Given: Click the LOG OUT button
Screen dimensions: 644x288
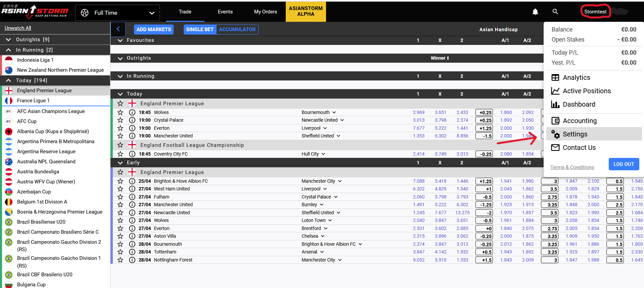Looking at the screenshot, I should (624, 164).
